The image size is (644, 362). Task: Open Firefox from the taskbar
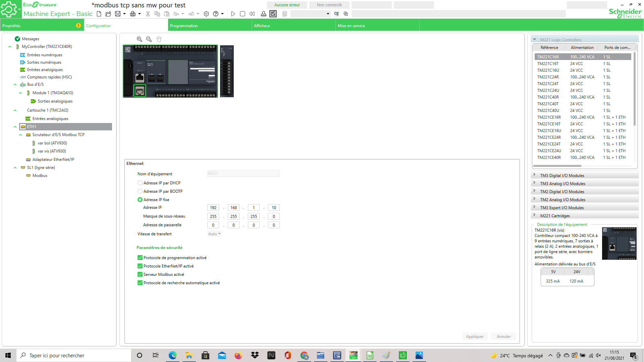[x=238, y=355]
